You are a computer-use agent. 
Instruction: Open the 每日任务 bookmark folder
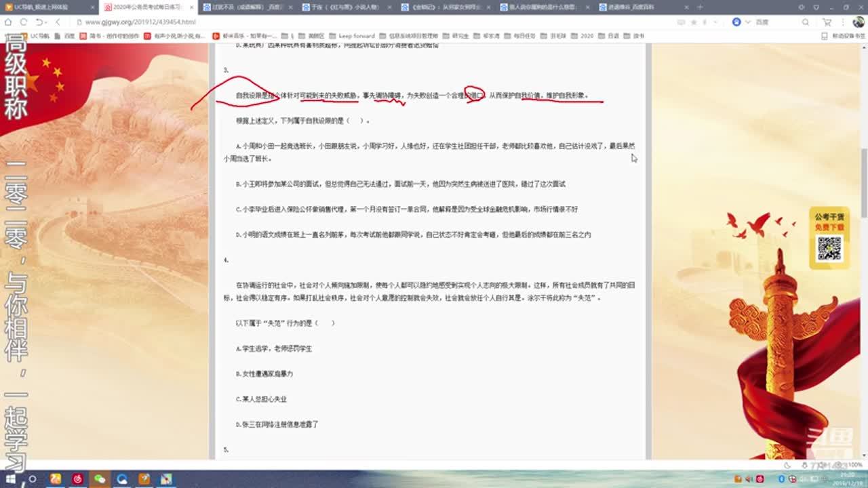pos(520,36)
